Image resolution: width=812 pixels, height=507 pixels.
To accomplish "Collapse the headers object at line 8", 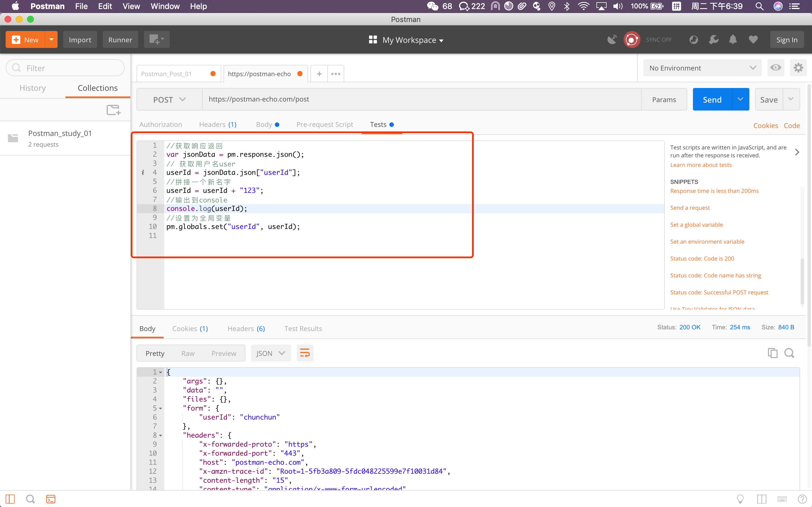I will (x=161, y=436).
